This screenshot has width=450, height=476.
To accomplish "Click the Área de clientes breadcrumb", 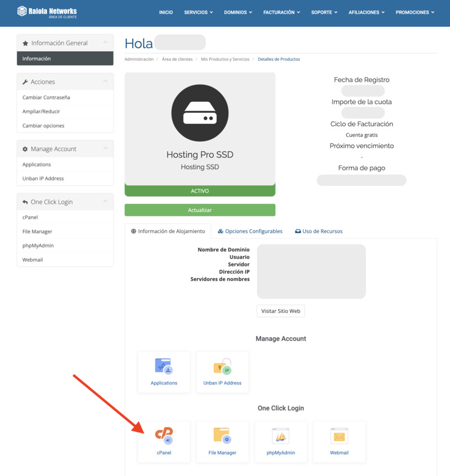I will click(177, 59).
